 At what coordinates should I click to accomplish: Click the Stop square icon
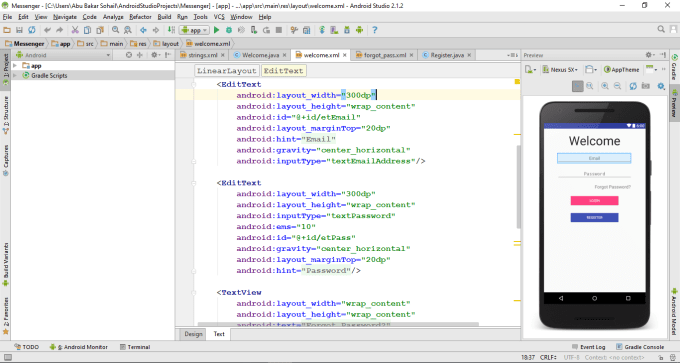coord(279,30)
